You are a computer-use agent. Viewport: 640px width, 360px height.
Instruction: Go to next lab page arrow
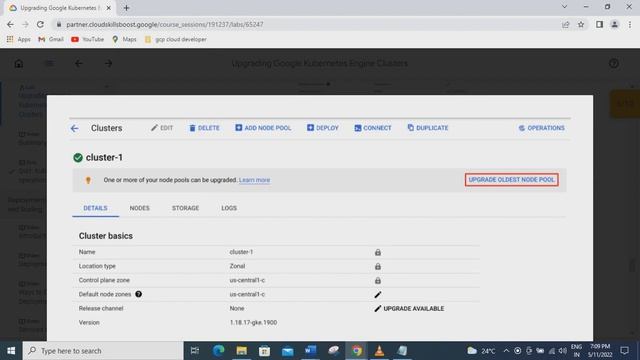108,64
